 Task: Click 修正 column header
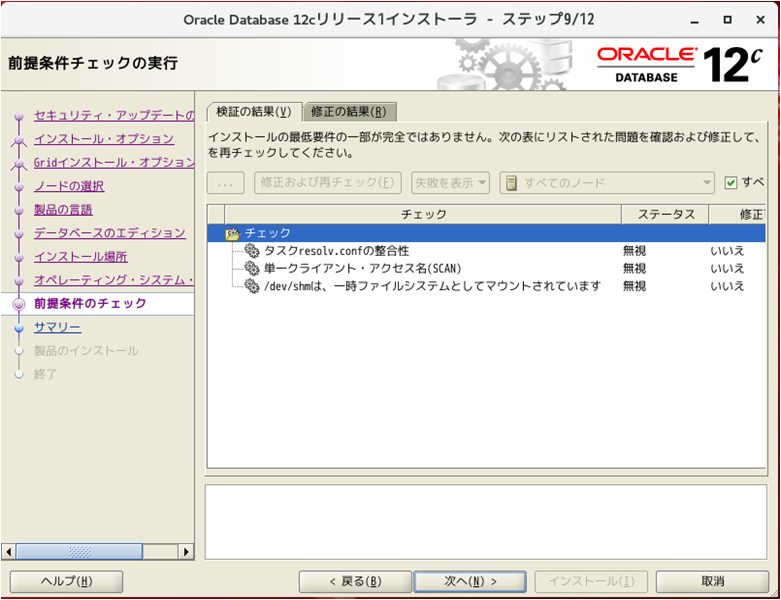pos(738,215)
